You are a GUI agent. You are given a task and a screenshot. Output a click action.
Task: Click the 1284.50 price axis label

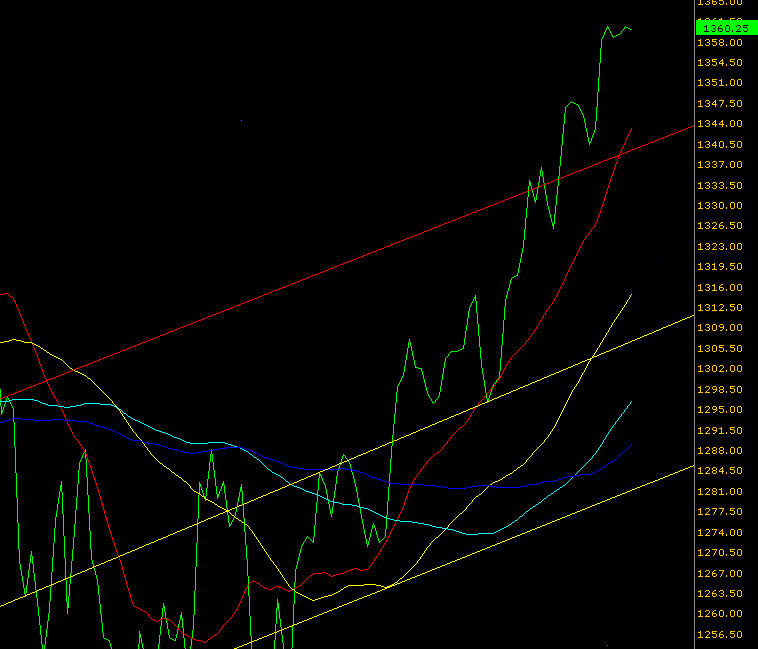tap(720, 471)
